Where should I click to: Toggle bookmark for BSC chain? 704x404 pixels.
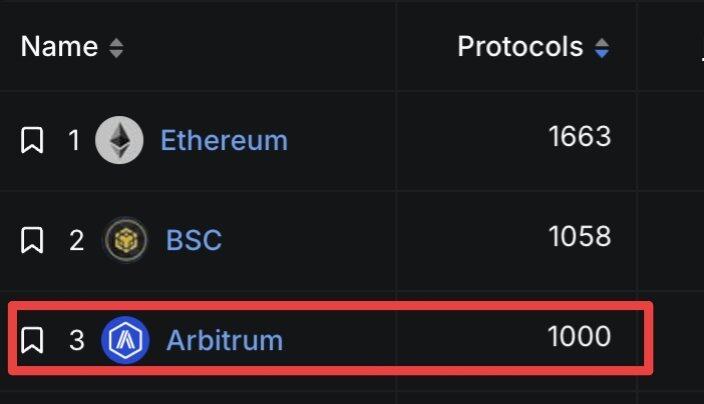pyautogui.click(x=32, y=240)
